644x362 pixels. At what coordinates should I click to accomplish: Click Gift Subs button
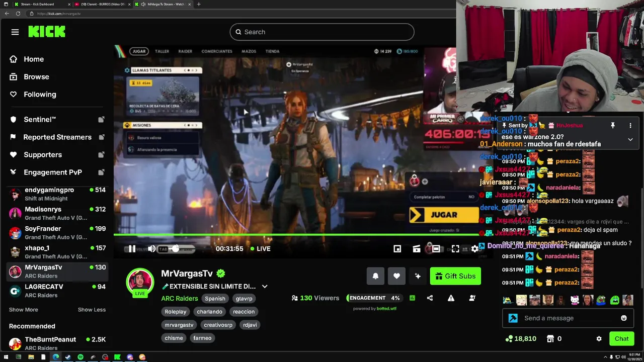455,276
